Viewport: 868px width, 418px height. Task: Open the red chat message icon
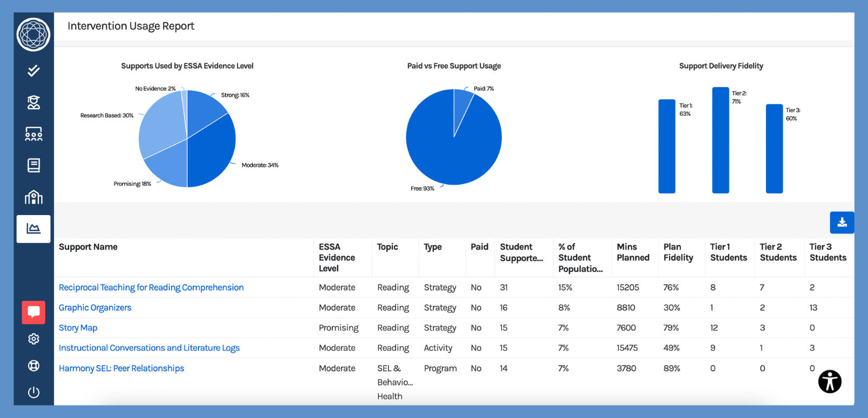[34, 312]
